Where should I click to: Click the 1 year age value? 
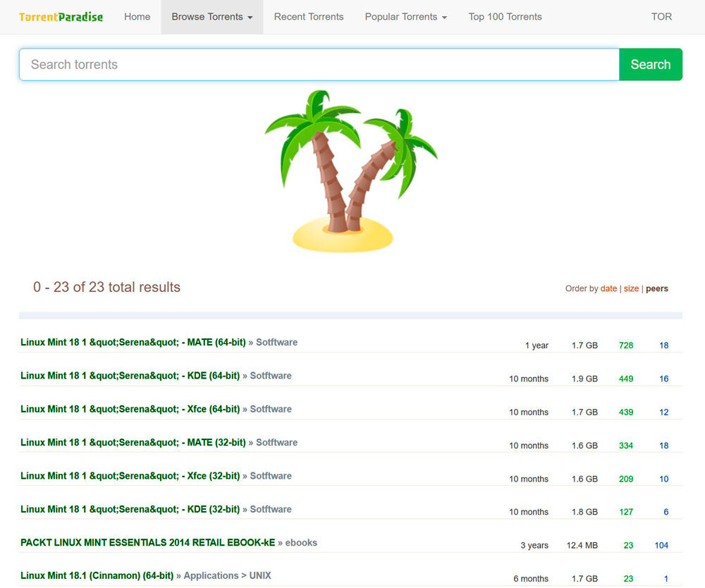[x=537, y=345]
